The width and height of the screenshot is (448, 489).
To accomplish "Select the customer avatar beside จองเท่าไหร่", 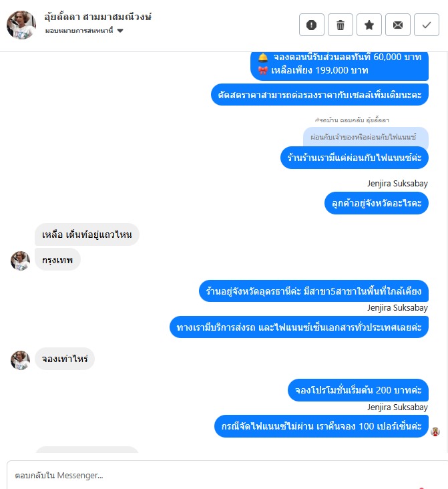I will tap(20, 360).
